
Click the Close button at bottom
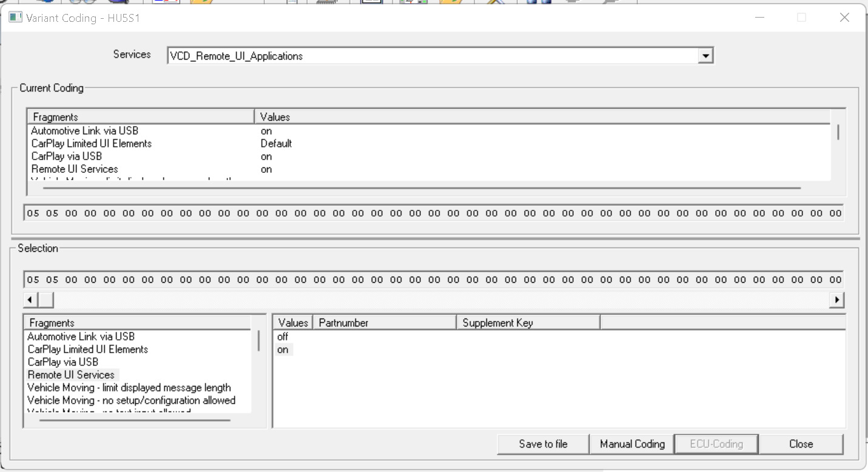pos(801,444)
